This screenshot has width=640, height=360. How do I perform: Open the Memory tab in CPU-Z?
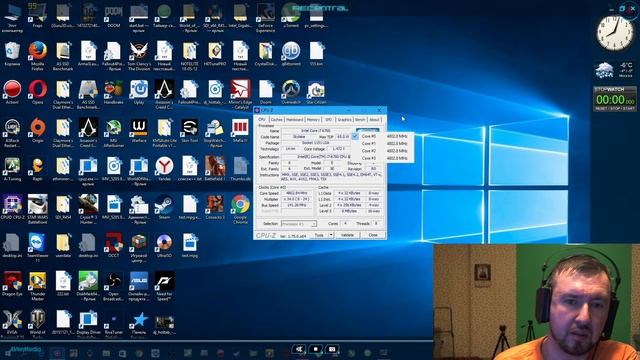[313, 120]
